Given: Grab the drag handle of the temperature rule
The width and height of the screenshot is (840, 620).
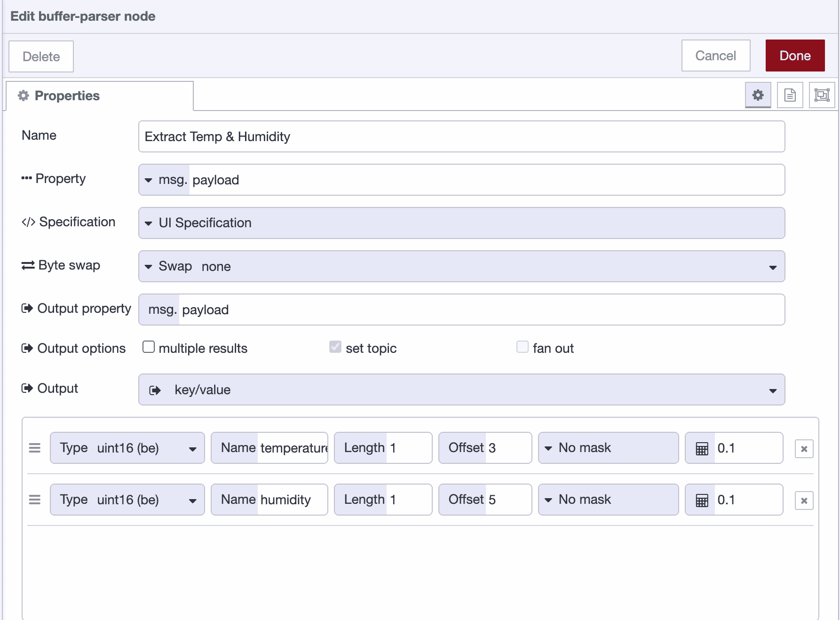Looking at the screenshot, I should click(35, 448).
